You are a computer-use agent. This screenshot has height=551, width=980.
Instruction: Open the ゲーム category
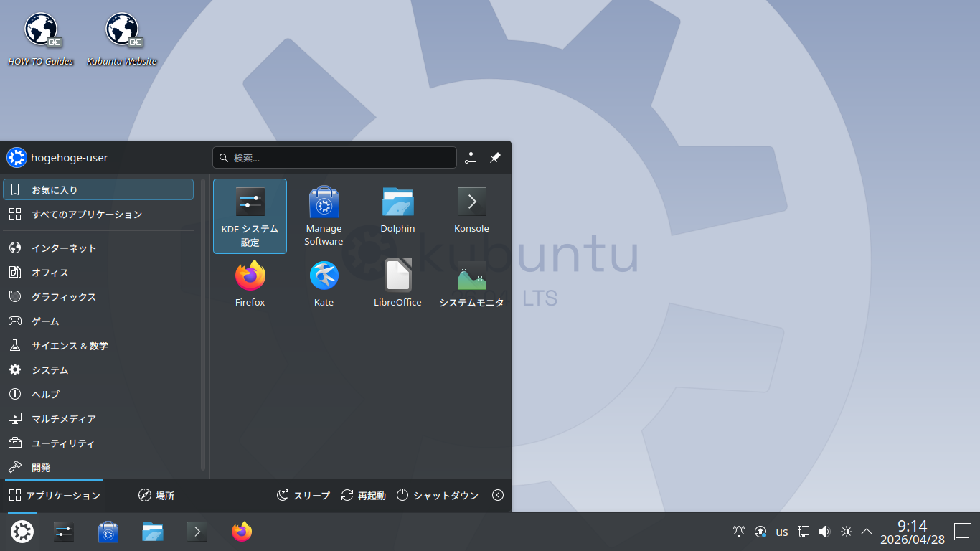[x=47, y=321]
